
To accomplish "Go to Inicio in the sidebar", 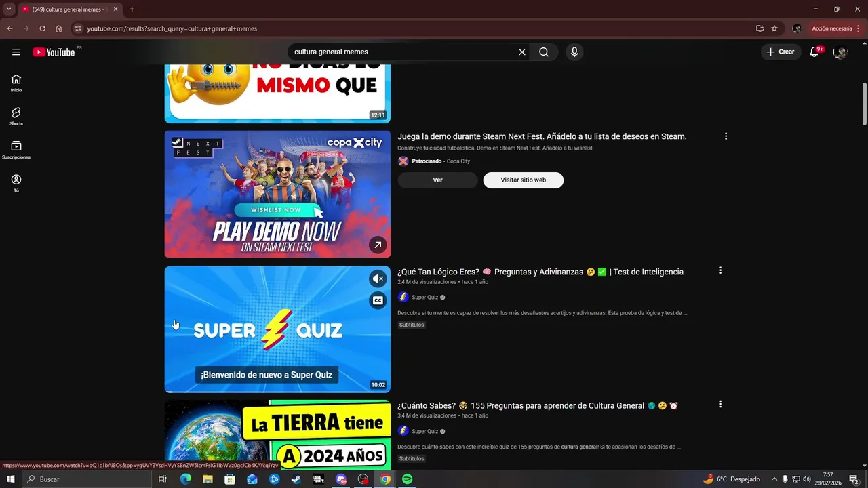I will (x=16, y=83).
